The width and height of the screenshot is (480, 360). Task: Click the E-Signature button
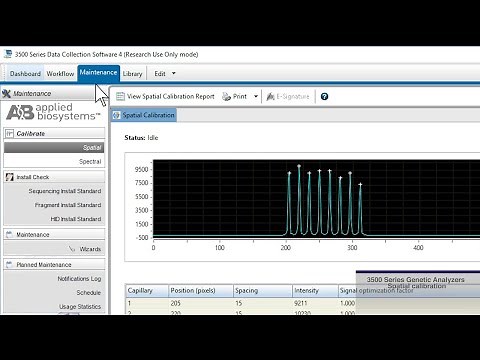pyautogui.click(x=288, y=97)
